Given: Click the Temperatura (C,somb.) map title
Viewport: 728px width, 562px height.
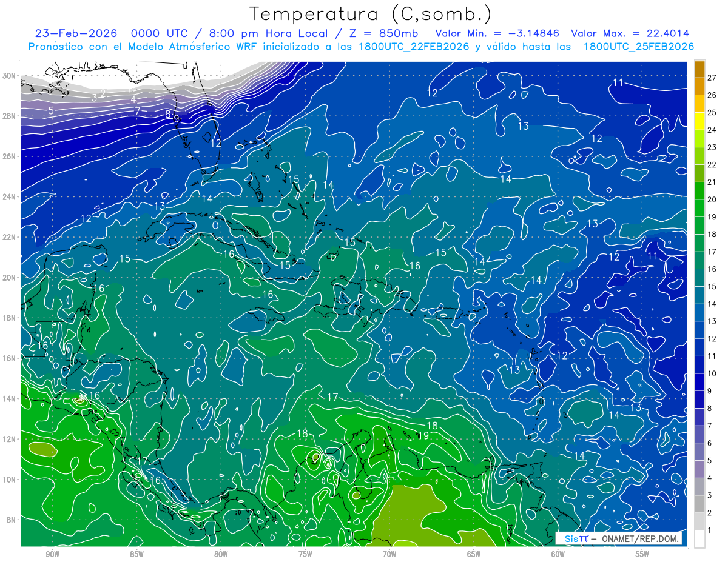Looking at the screenshot, I should 370,15.
